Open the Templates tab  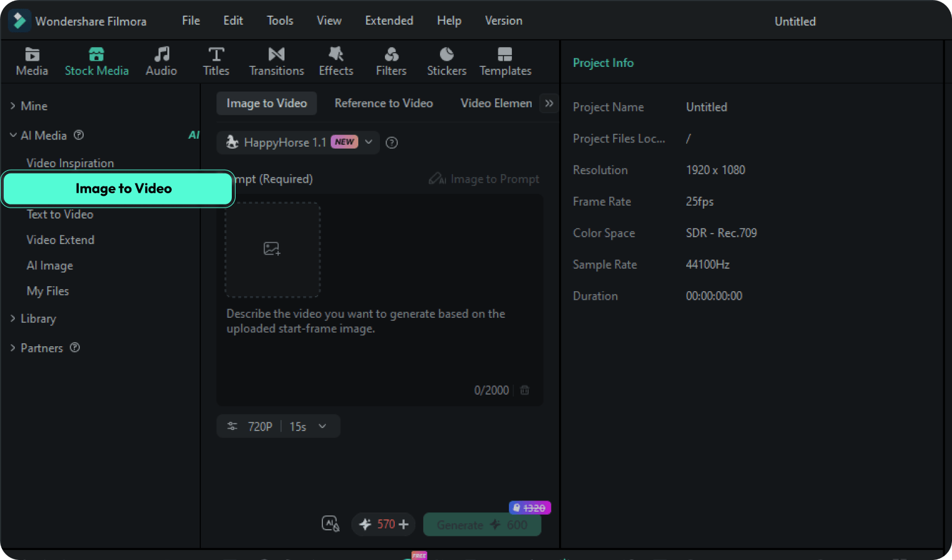[505, 62]
